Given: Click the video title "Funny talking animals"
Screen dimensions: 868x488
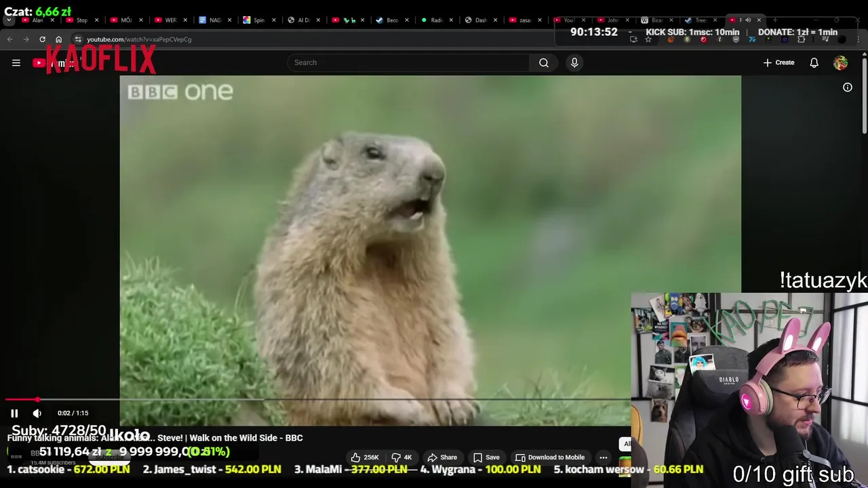Looking at the screenshot, I should [155, 438].
